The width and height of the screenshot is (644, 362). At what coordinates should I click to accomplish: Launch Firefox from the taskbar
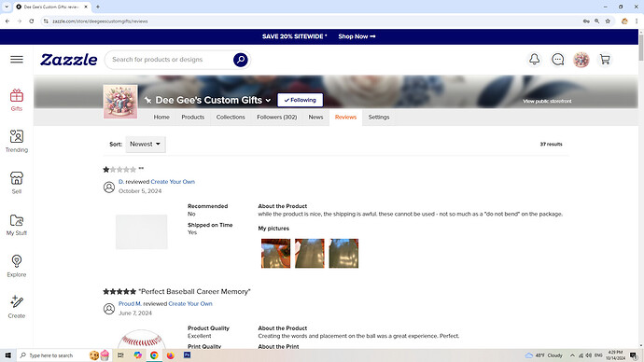tap(171, 355)
